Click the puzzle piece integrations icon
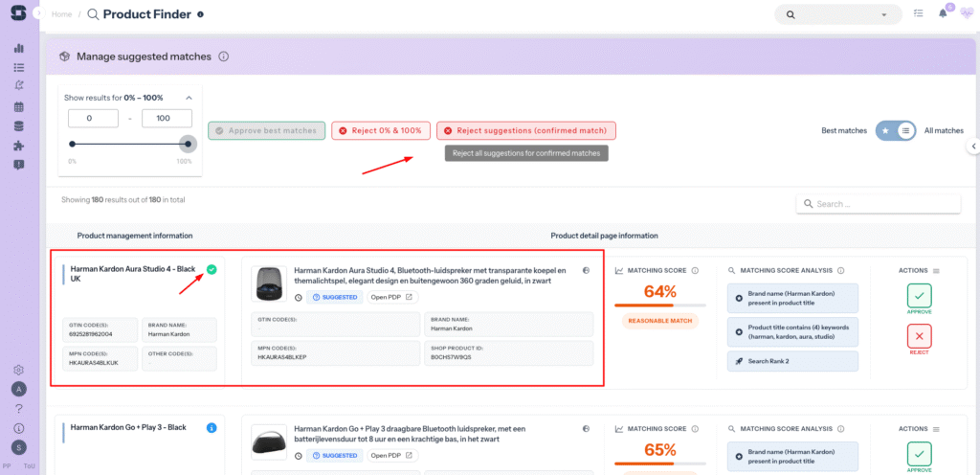980x475 pixels. (x=19, y=146)
